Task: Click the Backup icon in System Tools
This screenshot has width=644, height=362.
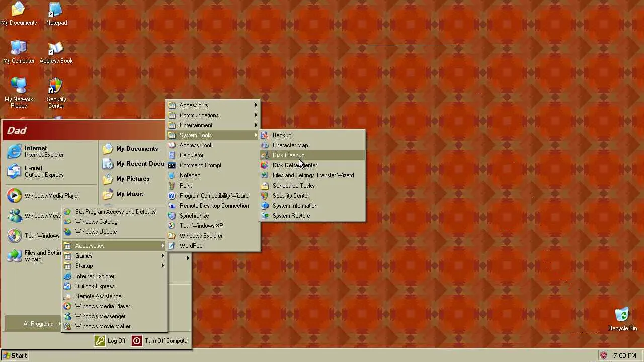Action: coord(265,135)
